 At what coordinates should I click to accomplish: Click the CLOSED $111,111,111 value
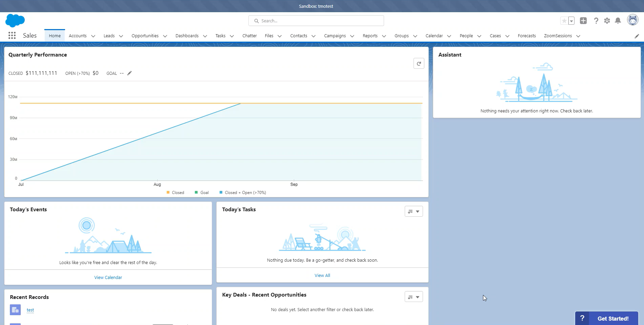(41, 73)
